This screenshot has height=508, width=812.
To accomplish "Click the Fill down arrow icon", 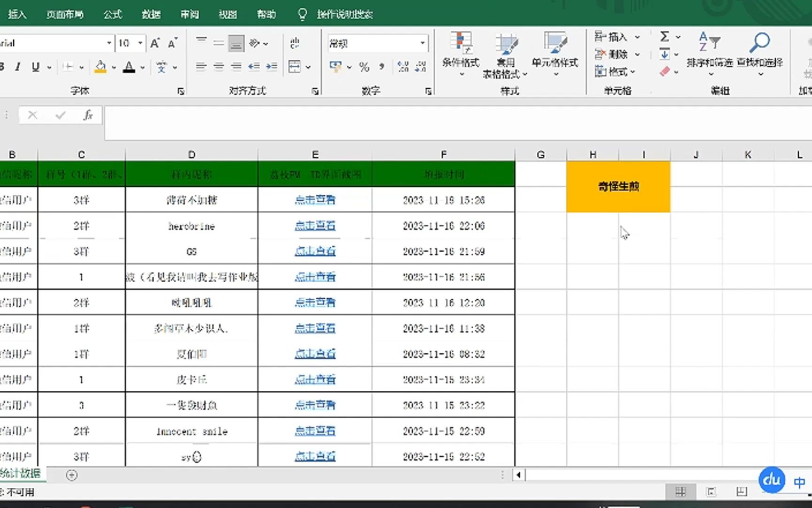I will click(x=664, y=54).
